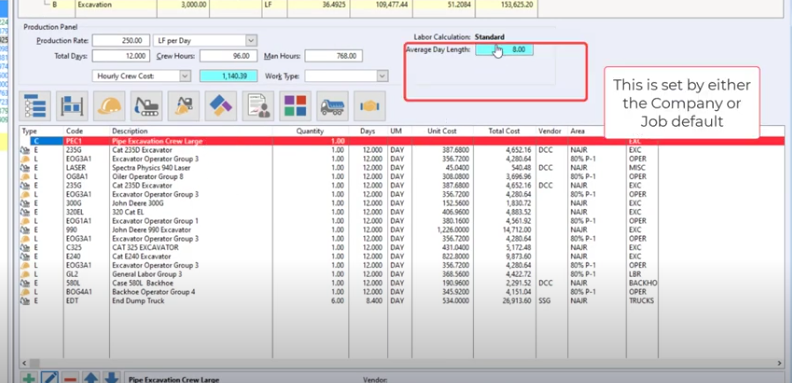The width and height of the screenshot is (792, 383).
Task: Click the hard hat icon on the OG8A1 row
Action: (x=24, y=177)
